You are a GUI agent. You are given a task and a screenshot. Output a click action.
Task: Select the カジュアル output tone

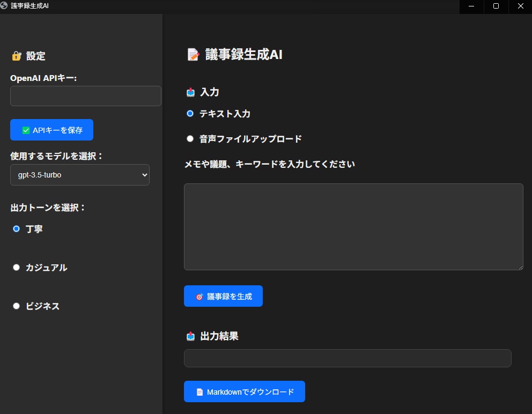point(16,268)
